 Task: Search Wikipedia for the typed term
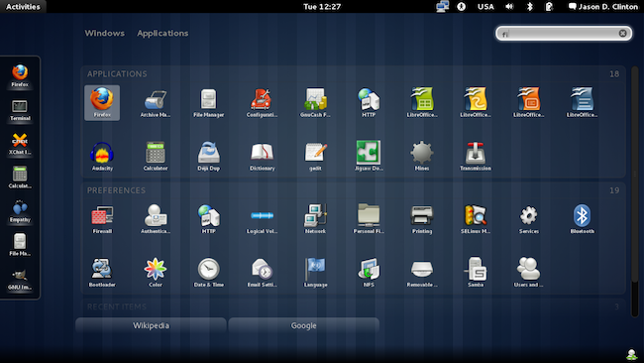151,325
